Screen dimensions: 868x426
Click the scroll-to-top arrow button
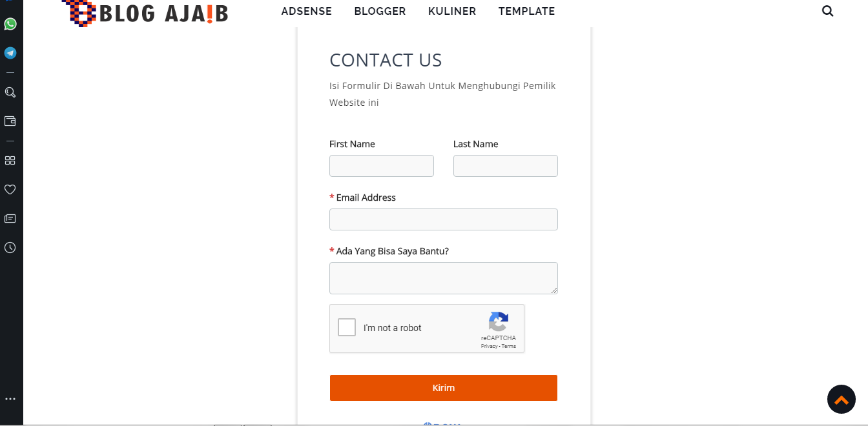click(841, 400)
